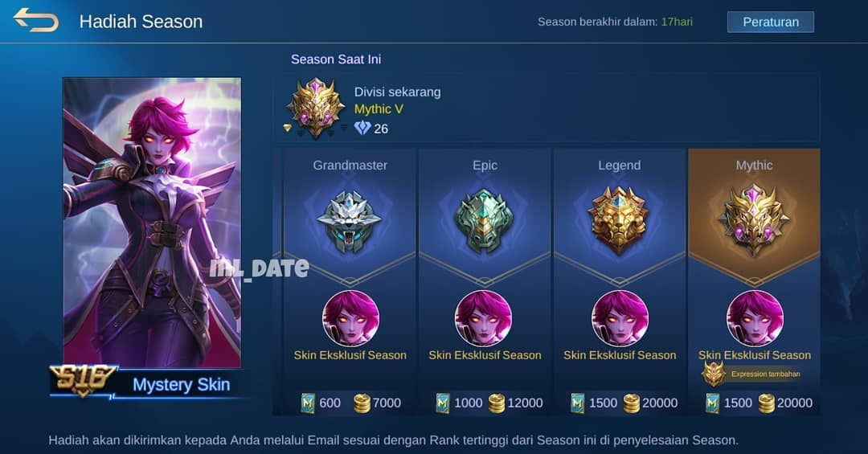Open the Peraturan rules button

point(771,22)
